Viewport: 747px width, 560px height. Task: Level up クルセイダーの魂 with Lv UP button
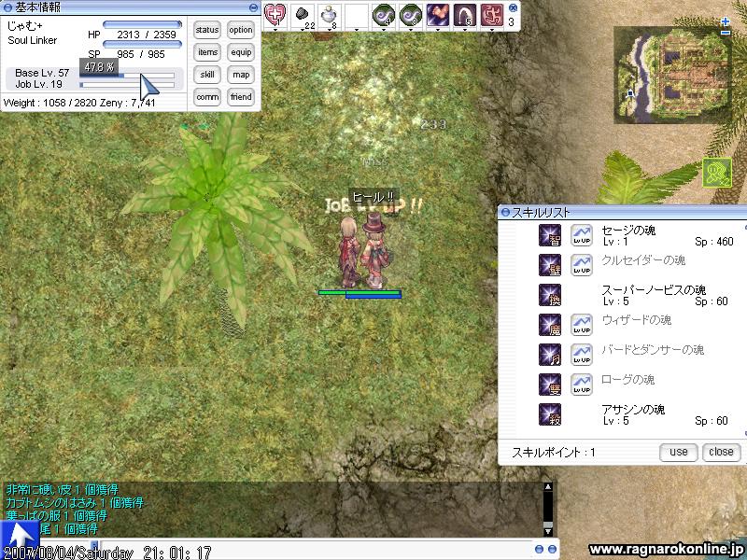[582, 265]
